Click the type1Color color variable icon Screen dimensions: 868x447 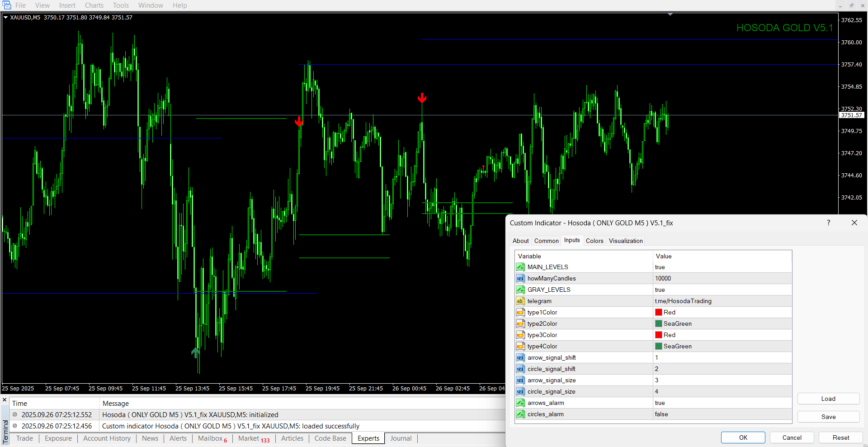pyautogui.click(x=520, y=312)
